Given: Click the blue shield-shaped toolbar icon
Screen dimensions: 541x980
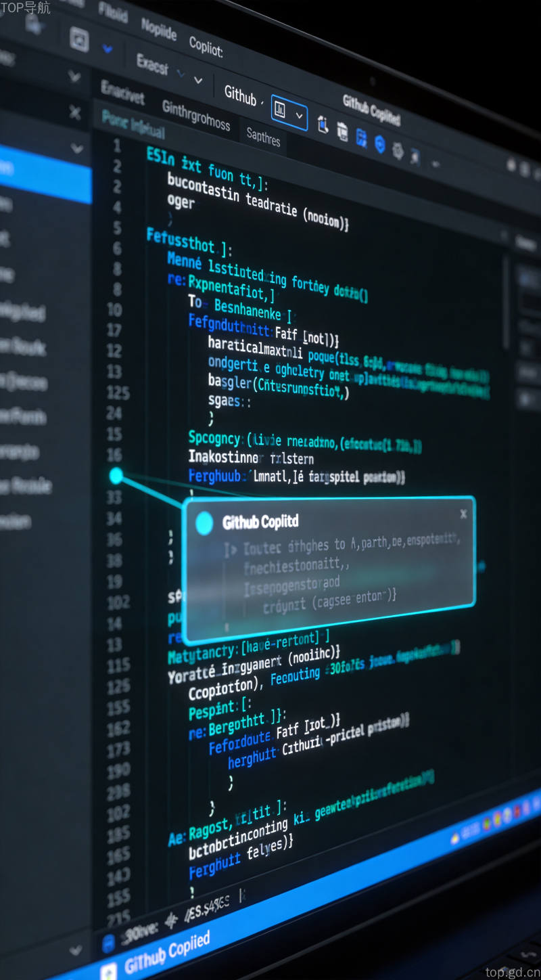Looking at the screenshot, I should point(379,143).
